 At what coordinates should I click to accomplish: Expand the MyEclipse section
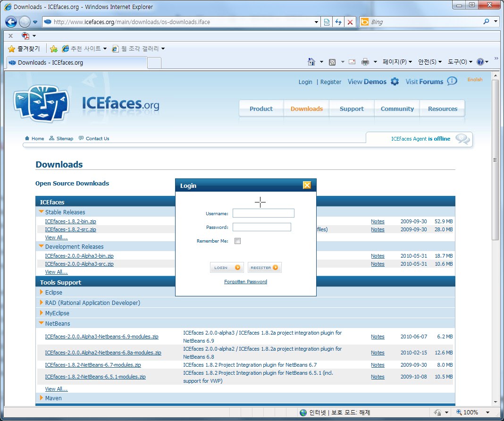[41, 312]
